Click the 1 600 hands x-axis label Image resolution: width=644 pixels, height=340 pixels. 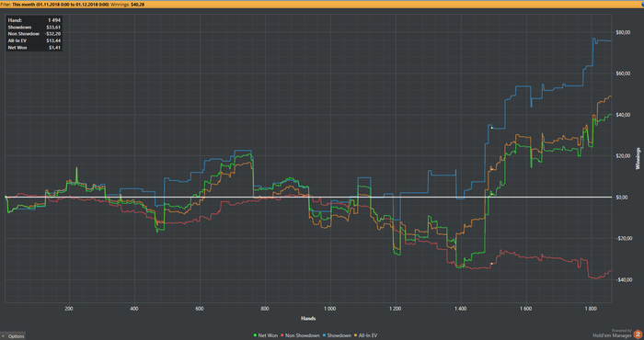pyautogui.click(x=525, y=309)
